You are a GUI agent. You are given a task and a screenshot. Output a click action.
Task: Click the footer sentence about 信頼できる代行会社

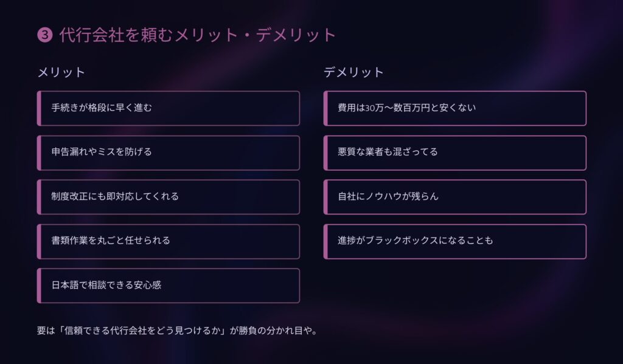click(177, 331)
